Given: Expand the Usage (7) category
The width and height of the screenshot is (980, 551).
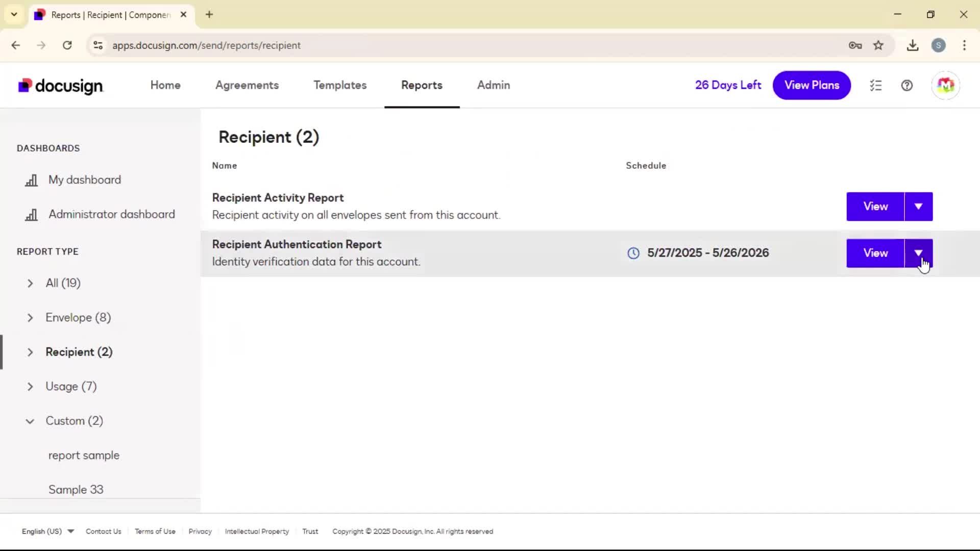Looking at the screenshot, I should 30,387.
